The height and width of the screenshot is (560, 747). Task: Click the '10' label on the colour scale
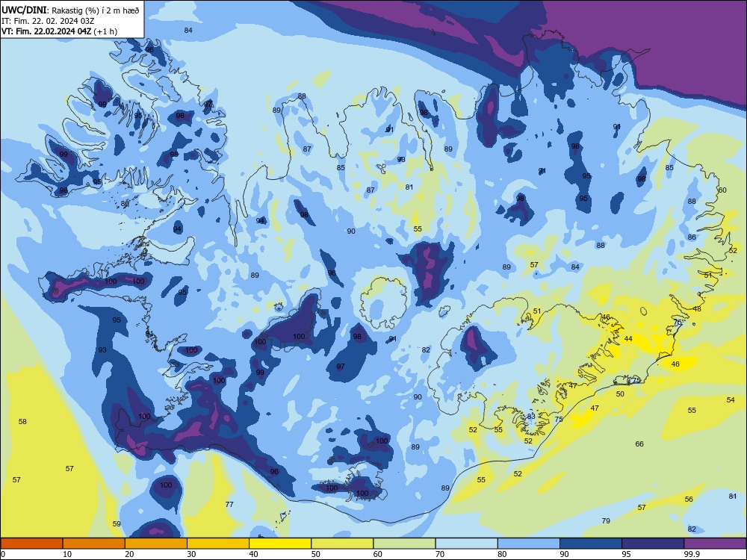click(x=67, y=554)
